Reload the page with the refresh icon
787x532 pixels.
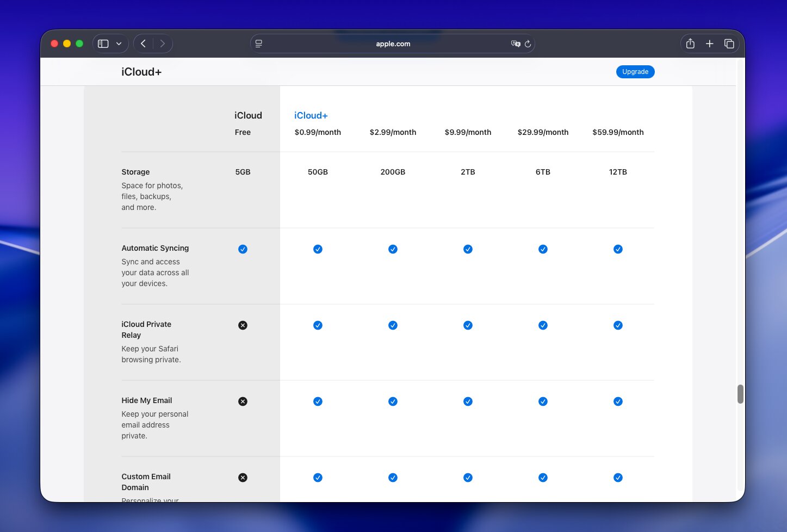point(528,44)
